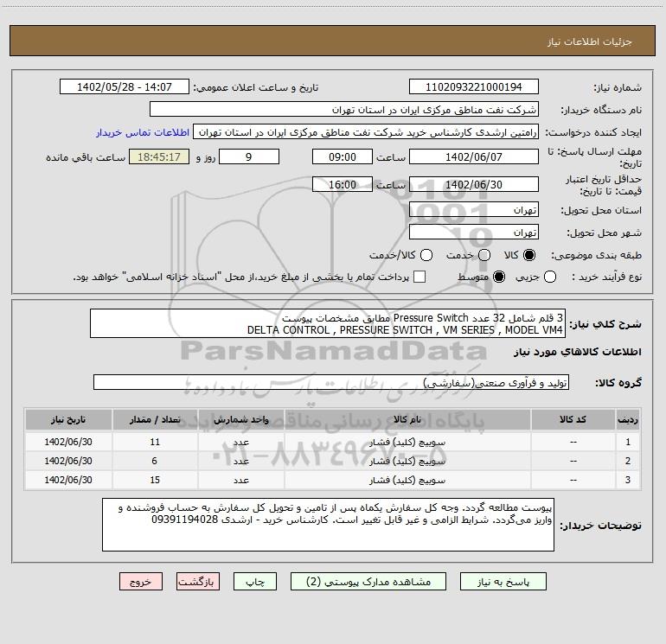Click the ایجاد کننده درخواست field
The height and width of the screenshot is (644, 666).
pyautogui.click(x=366, y=131)
